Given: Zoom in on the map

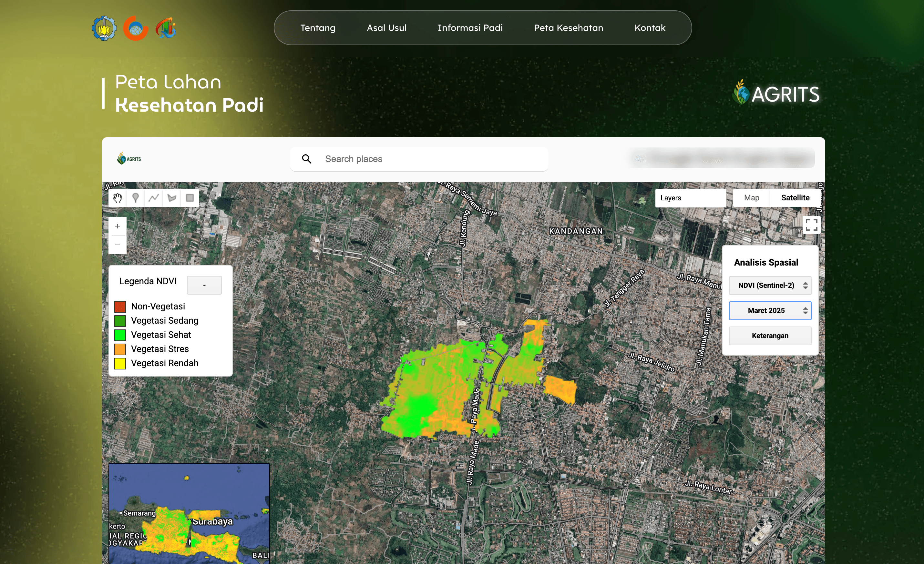Looking at the screenshot, I should tap(118, 227).
